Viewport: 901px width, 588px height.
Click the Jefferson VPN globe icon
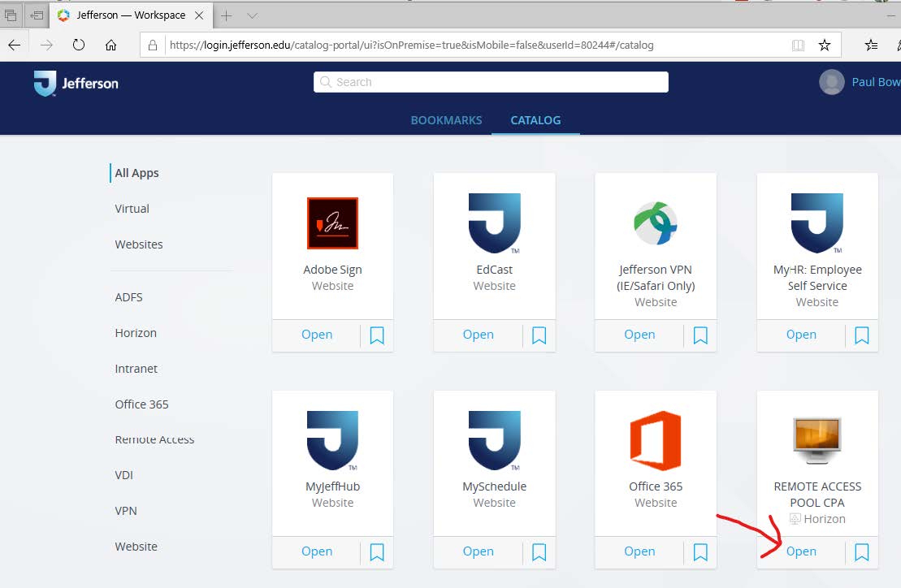(656, 223)
